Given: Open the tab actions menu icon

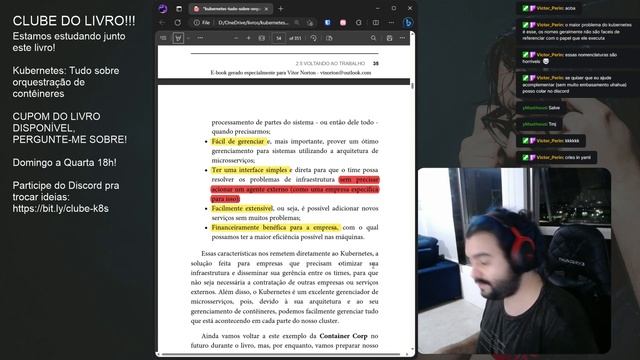Looking at the screenshot, I should [179, 9].
